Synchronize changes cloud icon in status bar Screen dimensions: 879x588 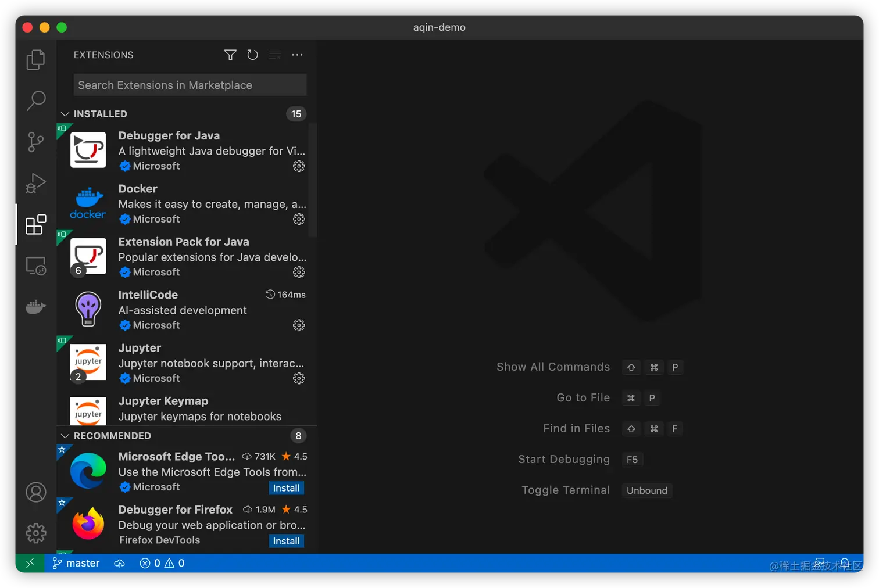coord(119,563)
